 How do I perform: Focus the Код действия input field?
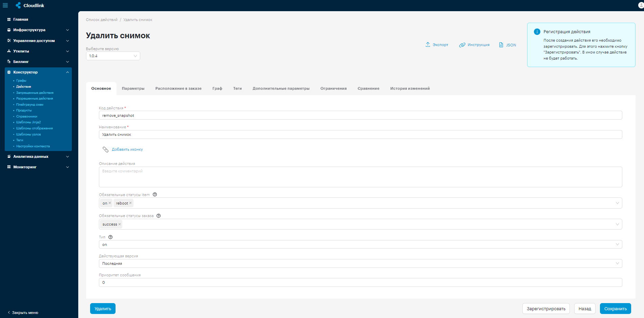point(360,115)
